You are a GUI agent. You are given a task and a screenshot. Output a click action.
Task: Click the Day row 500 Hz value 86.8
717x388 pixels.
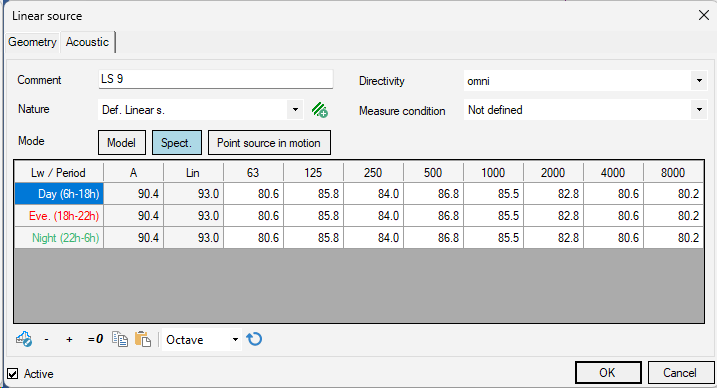(433, 194)
